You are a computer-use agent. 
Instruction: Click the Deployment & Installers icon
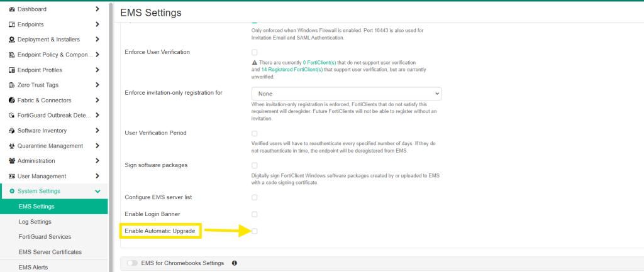coord(12,40)
